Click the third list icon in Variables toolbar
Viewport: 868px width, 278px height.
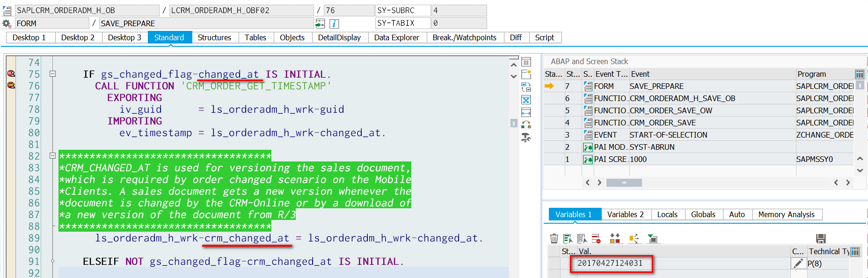pyautogui.click(x=582, y=239)
